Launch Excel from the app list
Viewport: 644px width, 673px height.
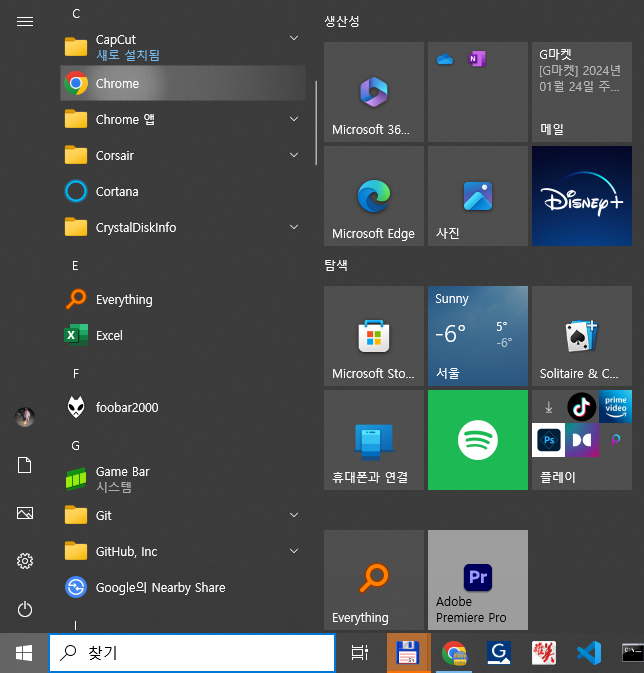pos(183,335)
